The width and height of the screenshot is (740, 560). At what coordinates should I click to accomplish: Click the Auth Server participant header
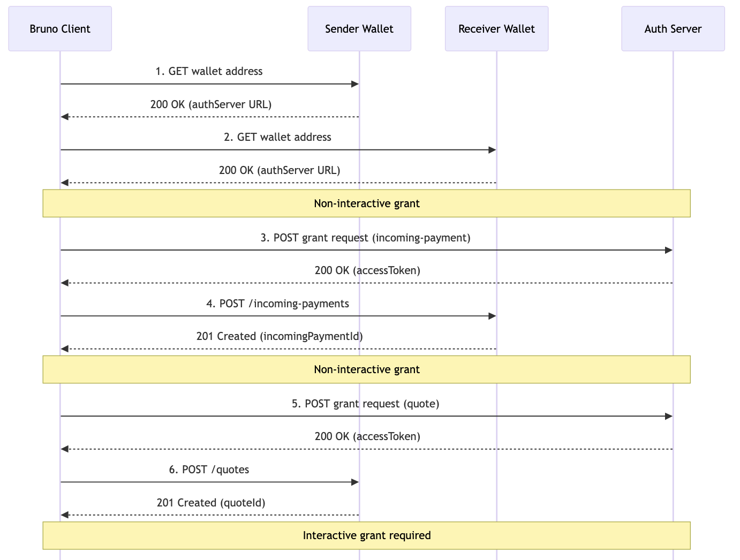coord(673,28)
